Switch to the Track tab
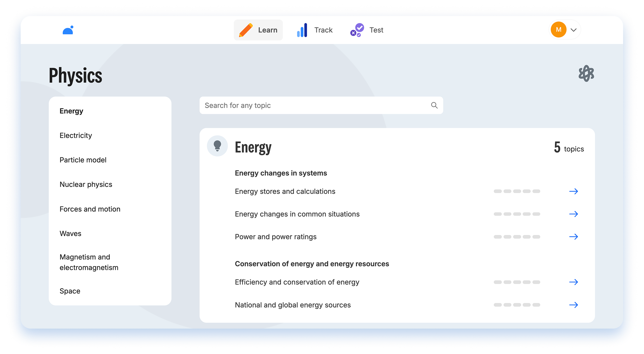This screenshot has height=354, width=644. point(315,30)
